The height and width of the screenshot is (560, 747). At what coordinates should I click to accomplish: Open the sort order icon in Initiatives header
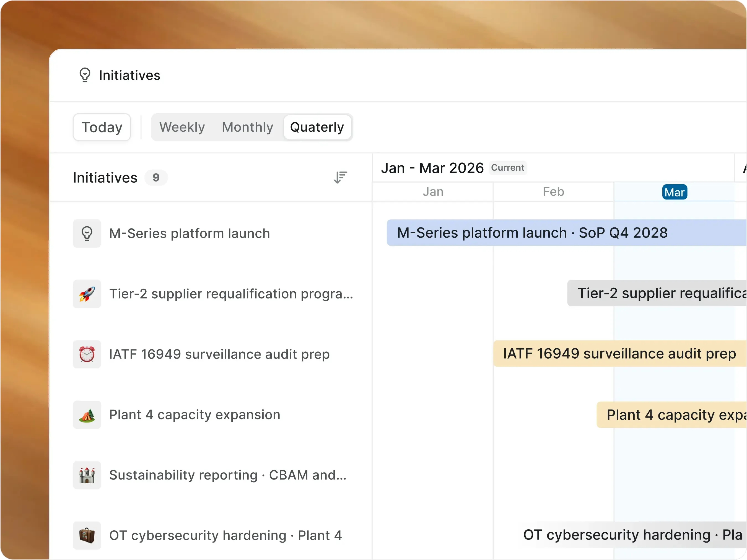(340, 177)
